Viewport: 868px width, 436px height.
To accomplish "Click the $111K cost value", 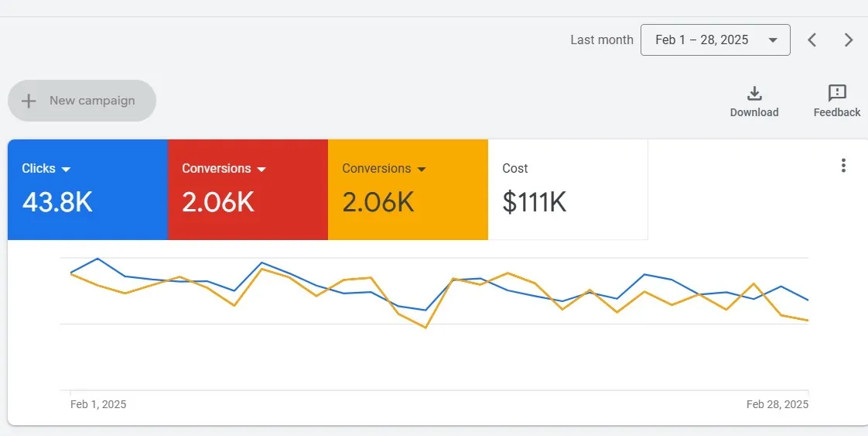I will click(535, 202).
